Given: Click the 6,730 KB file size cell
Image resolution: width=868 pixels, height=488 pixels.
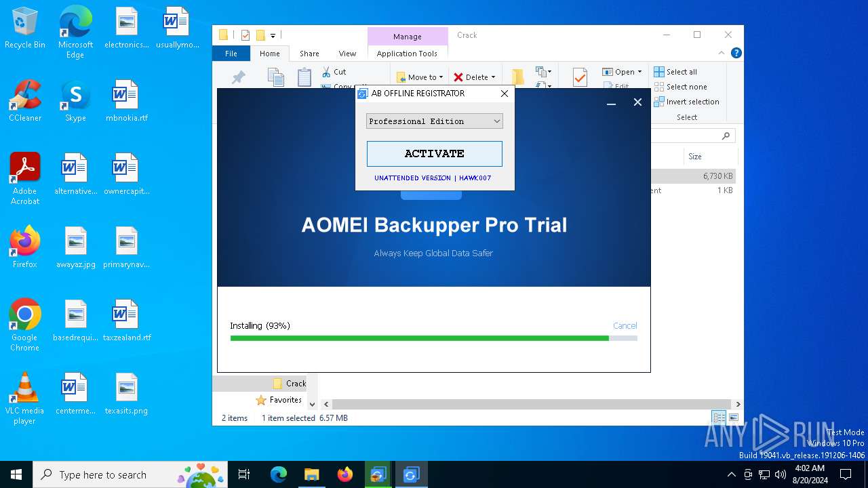Looking at the screenshot, I should [x=717, y=176].
